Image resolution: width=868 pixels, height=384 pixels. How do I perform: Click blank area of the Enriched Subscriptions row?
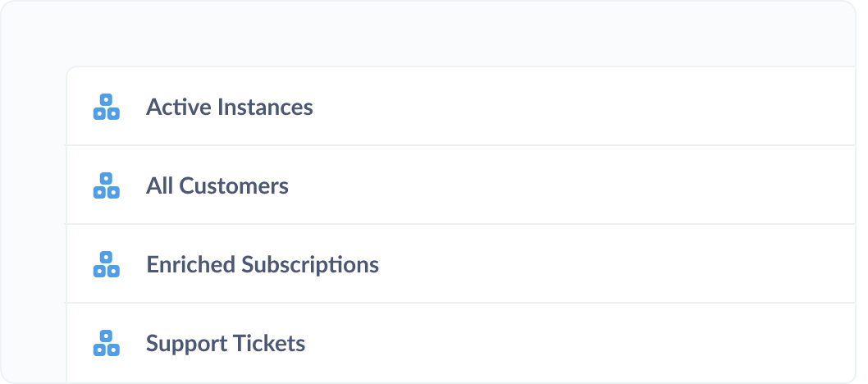tap(614, 264)
